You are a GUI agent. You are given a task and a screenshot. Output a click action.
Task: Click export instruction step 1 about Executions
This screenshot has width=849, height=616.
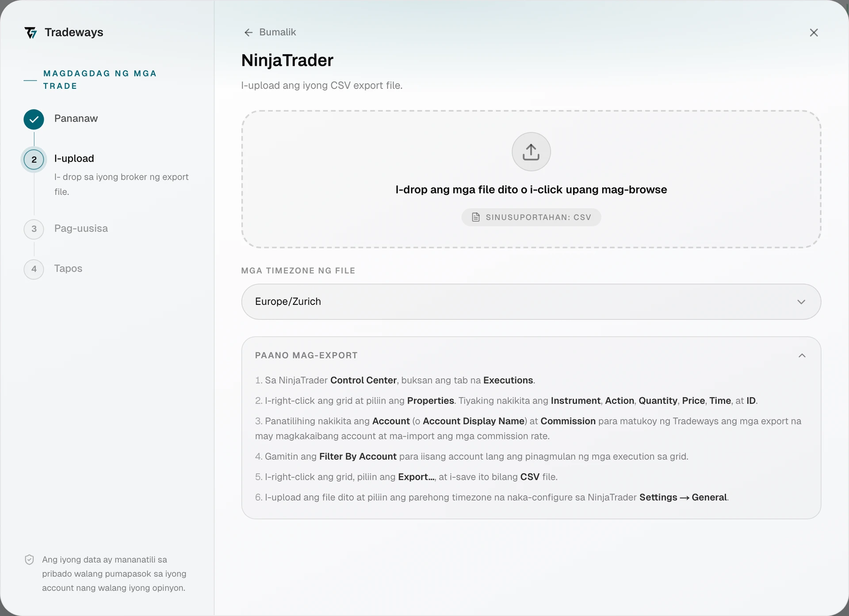point(395,380)
